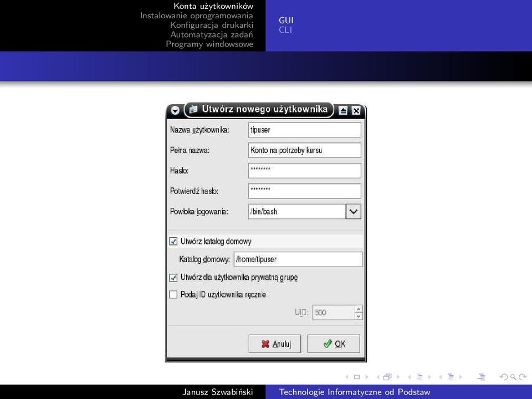532x399 pixels.
Task: Click the Beamer subsection navigation icon
Action: point(420,377)
